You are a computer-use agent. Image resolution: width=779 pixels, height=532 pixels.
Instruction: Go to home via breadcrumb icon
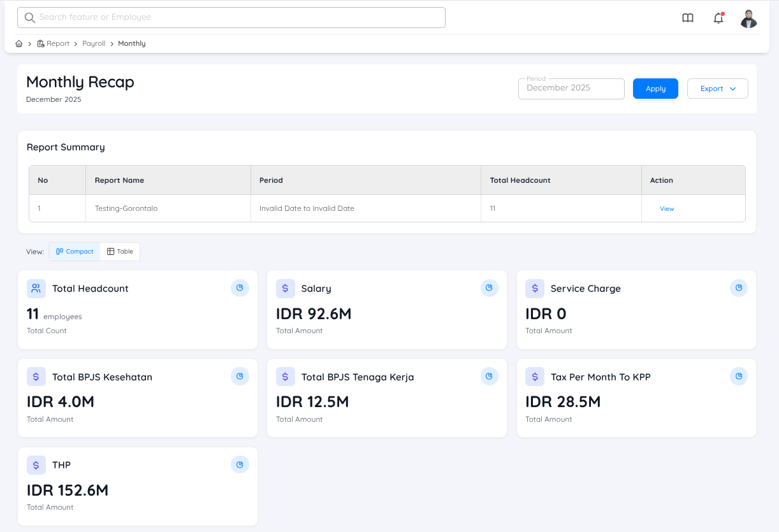point(19,43)
